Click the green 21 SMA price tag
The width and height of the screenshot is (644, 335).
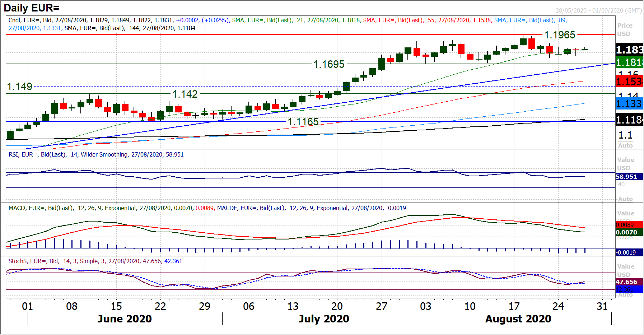click(629, 62)
